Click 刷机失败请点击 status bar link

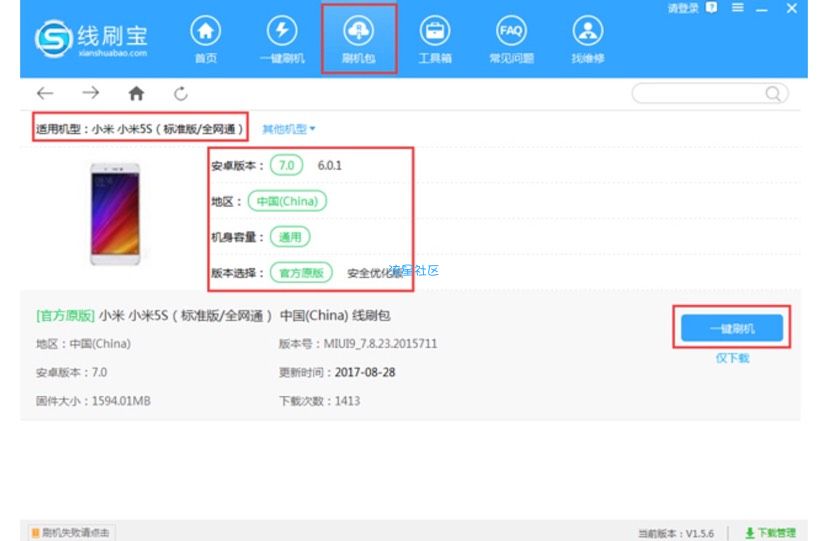click(72, 533)
